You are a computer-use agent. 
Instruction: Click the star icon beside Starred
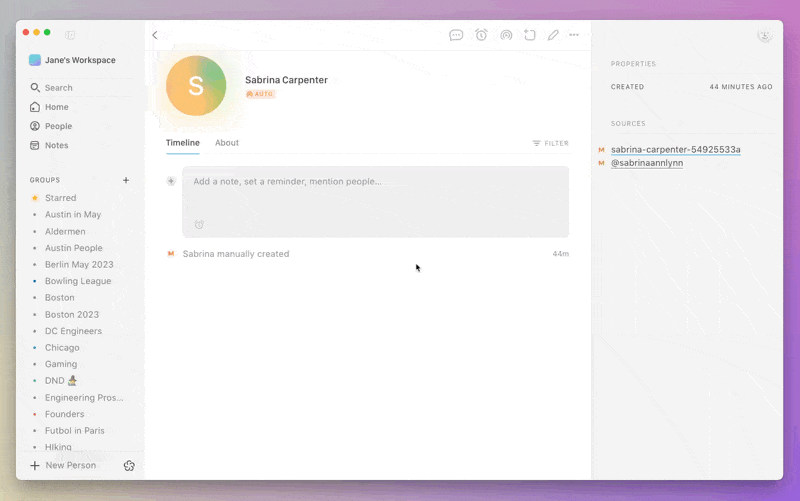(x=35, y=198)
